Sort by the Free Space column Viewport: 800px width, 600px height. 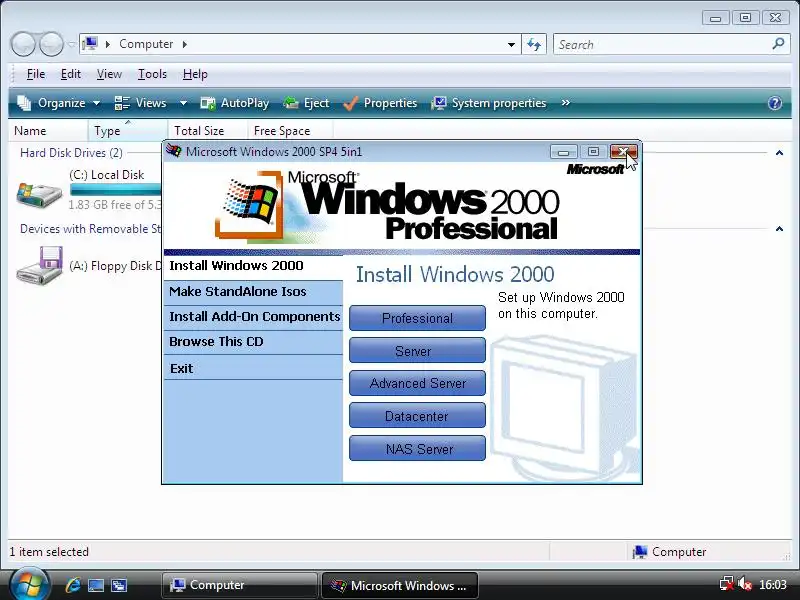pos(290,131)
